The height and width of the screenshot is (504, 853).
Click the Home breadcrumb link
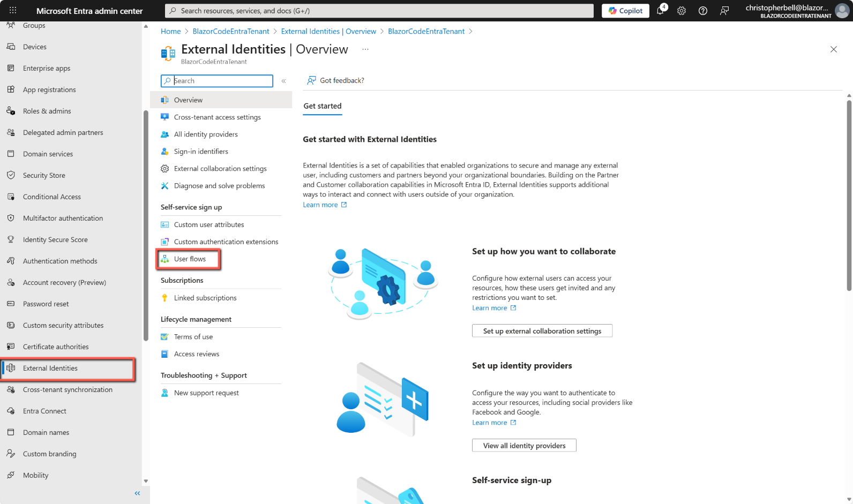[170, 32]
